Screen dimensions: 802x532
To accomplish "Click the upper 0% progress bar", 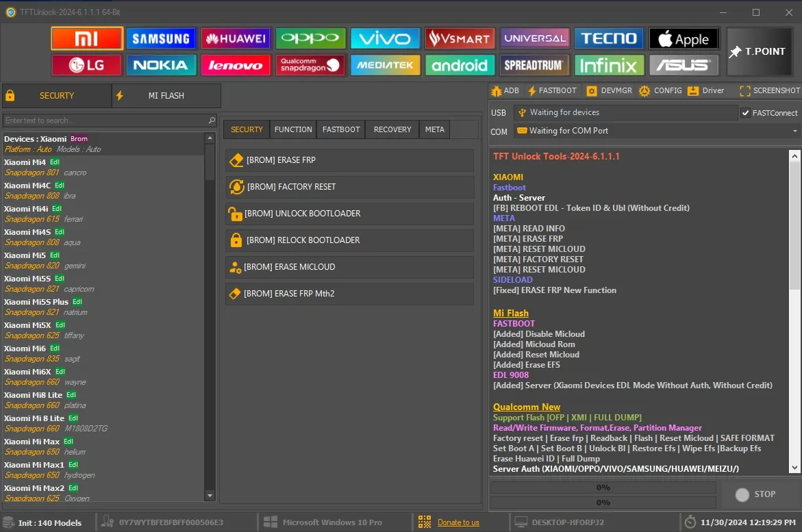I will click(603, 487).
